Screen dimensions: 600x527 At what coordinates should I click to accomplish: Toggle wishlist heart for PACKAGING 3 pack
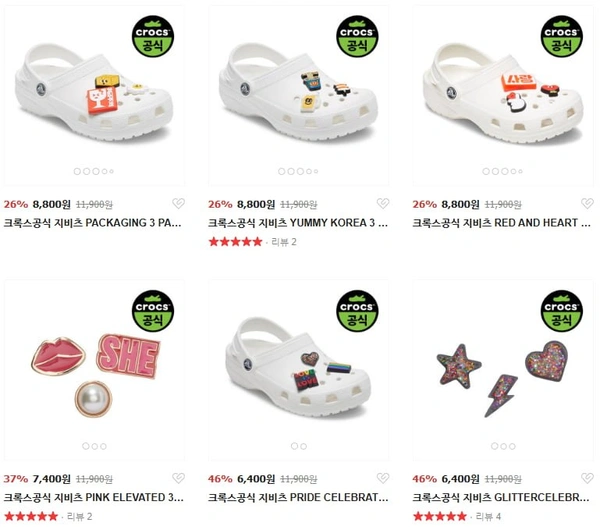coord(178,203)
